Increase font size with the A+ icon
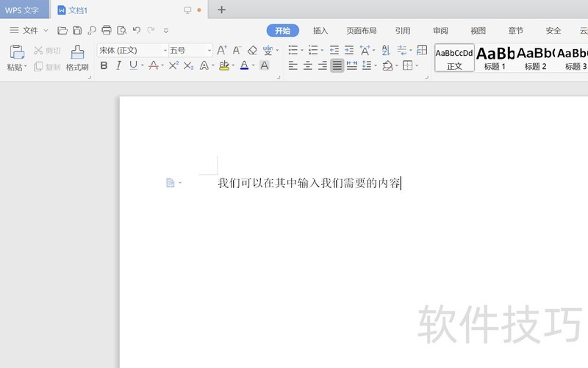588x368 pixels. pyautogui.click(x=222, y=50)
